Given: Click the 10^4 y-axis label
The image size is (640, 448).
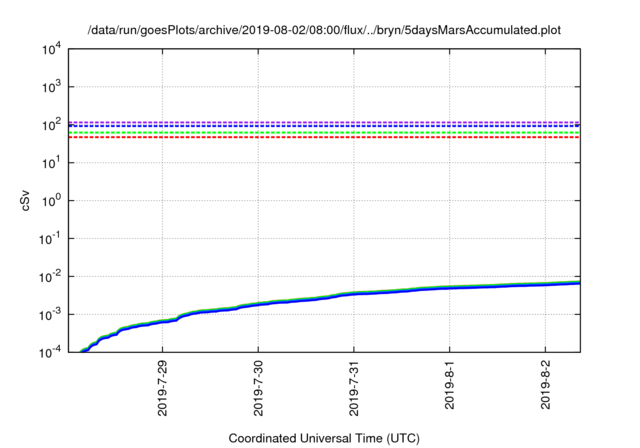Looking at the screenshot, I should click(x=52, y=50).
